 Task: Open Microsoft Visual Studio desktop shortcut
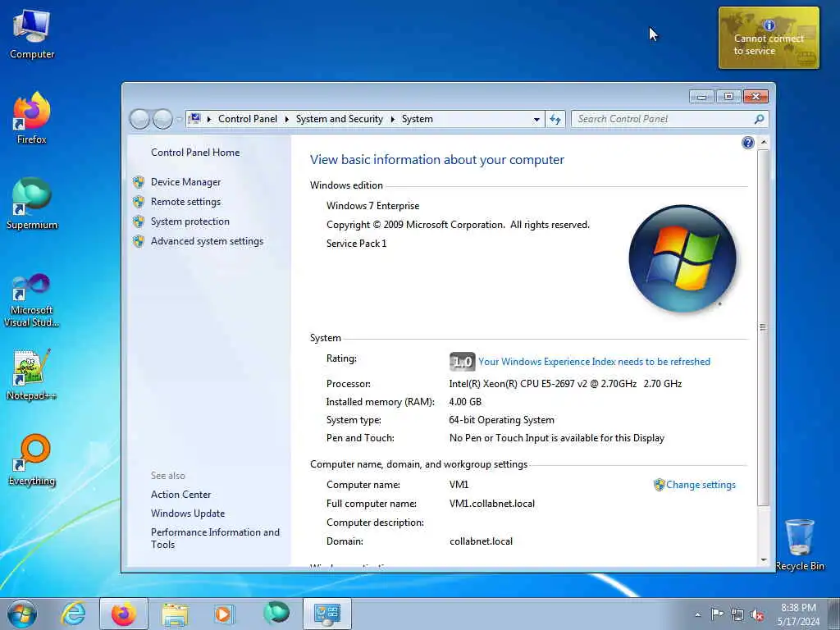(x=32, y=300)
